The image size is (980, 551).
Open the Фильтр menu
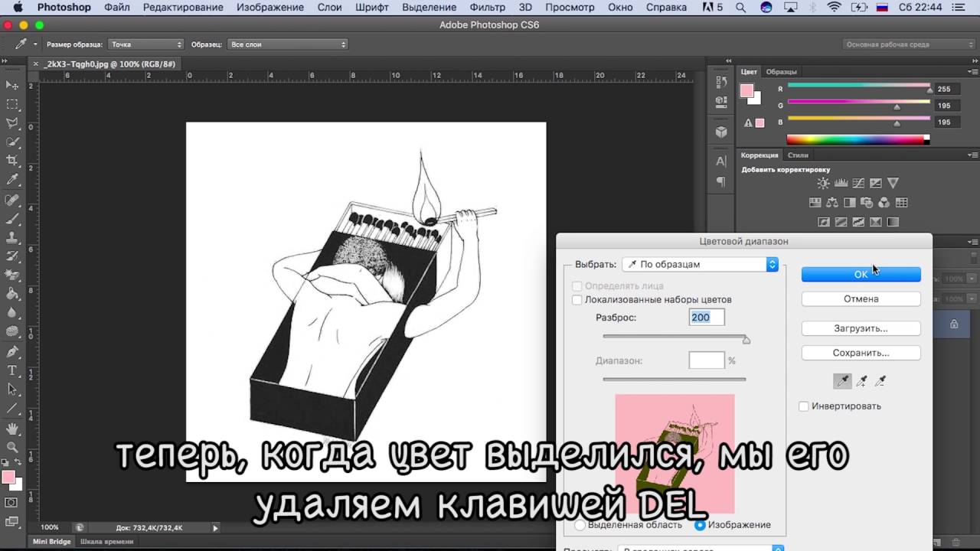tap(487, 7)
